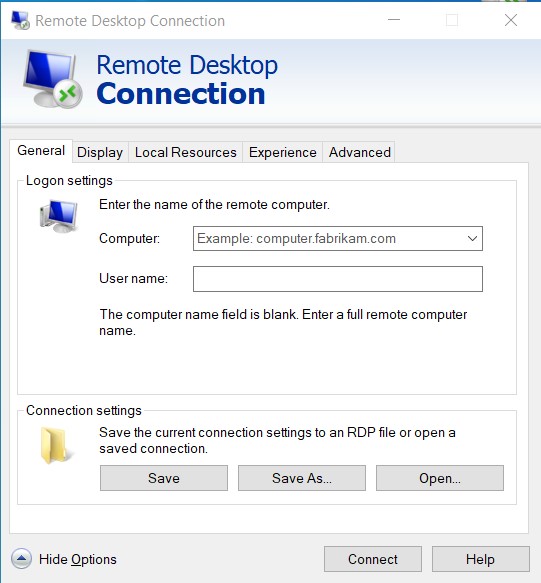Click the 'Logon settings' group title
Image resolution: width=541 pixels, height=583 pixels.
pyautogui.click(x=69, y=181)
